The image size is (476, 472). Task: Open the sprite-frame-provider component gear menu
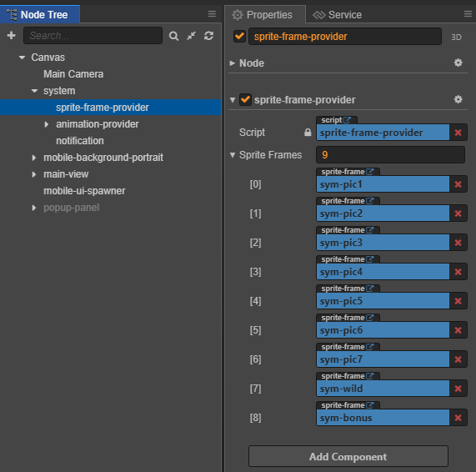point(458,99)
